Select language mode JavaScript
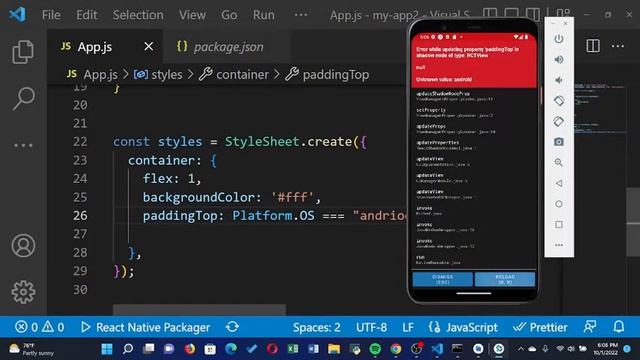Viewport: 640px width, 360px height. coord(463,327)
